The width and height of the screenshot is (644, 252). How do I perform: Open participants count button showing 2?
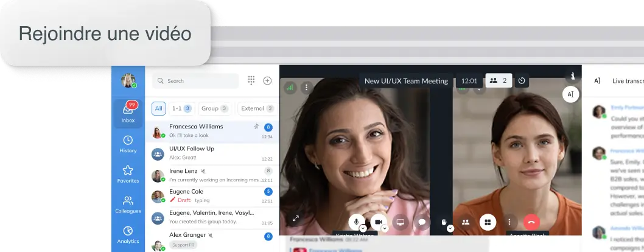pos(499,80)
